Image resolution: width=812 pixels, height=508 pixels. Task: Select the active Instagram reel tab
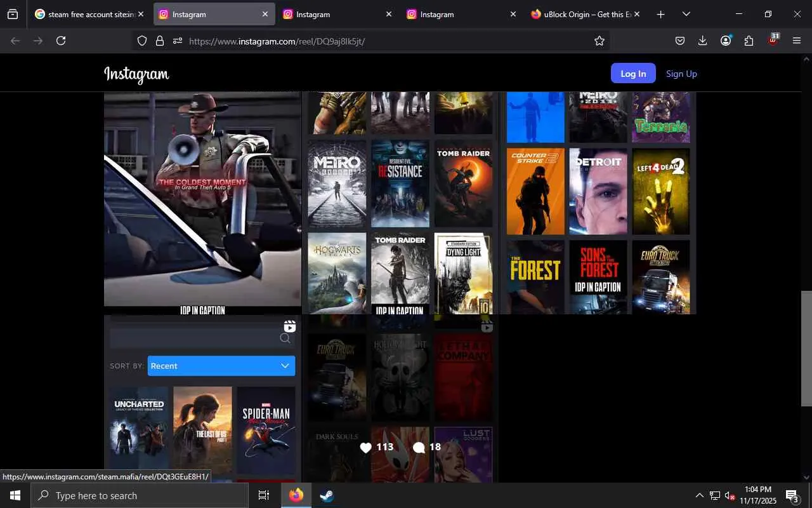coord(213,14)
